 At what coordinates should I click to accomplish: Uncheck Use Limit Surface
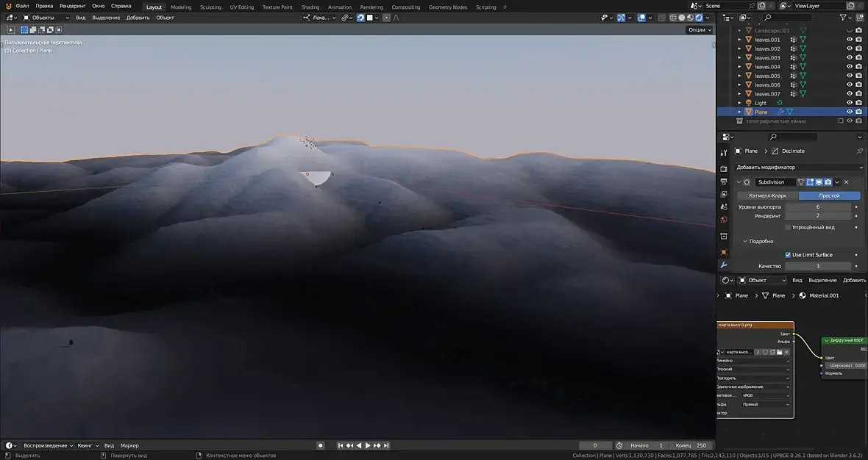coord(788,255)
